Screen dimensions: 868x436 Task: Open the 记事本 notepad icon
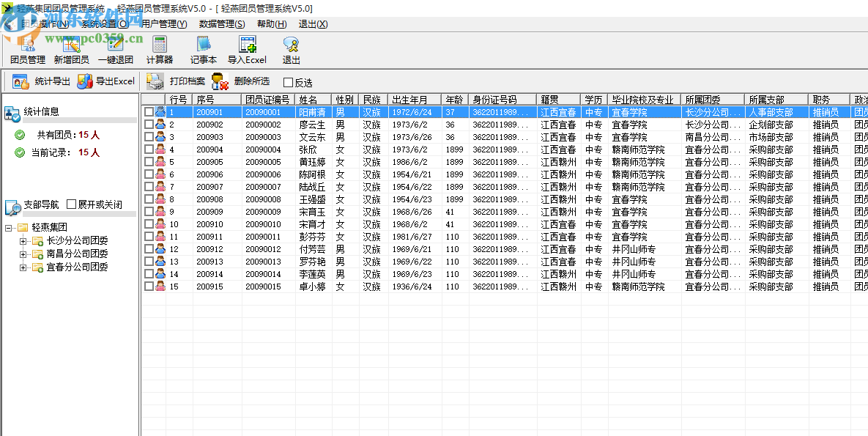pos(203,50)
